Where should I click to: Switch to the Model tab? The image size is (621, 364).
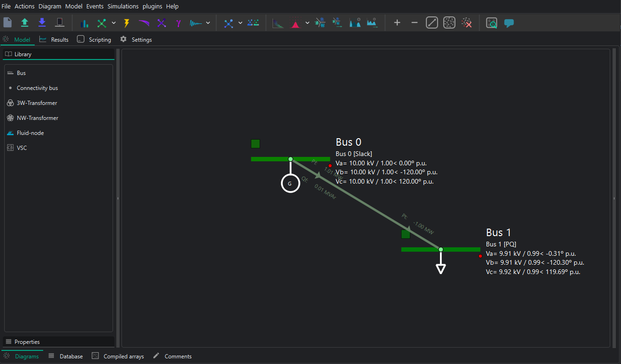tap(17, 40)
